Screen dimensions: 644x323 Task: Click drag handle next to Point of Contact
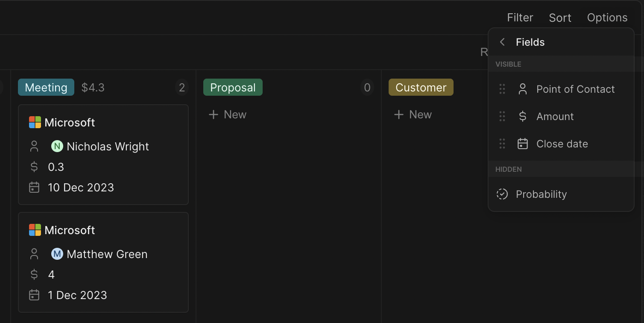(x=502, y=89)
